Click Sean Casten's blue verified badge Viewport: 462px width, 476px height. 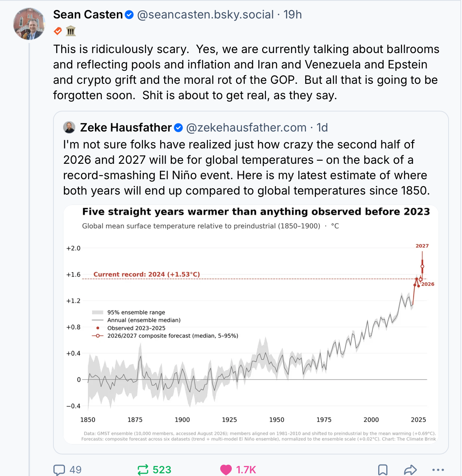coord(130,15)
